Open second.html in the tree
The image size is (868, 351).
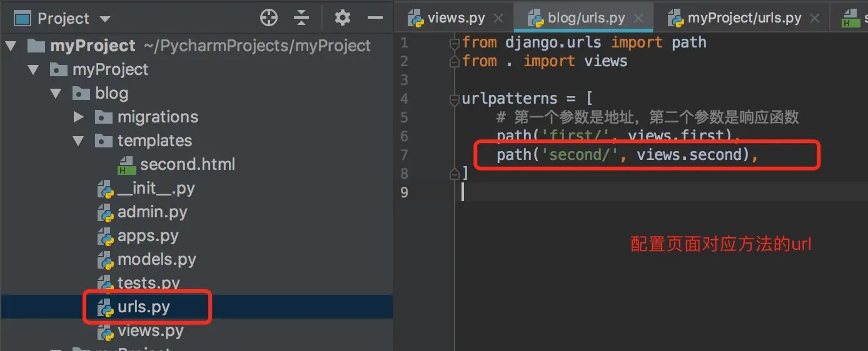(x=188, y=165)
